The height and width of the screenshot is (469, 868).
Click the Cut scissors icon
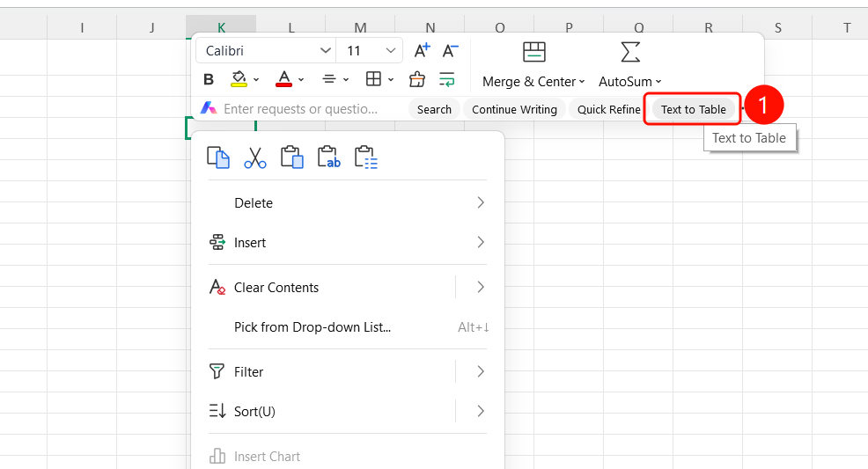click(254, 158)
